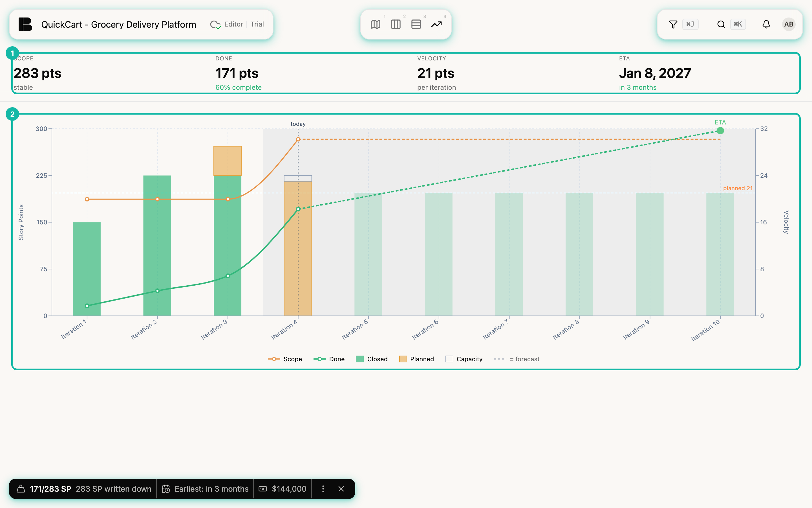Click the ⌘K search shortcut badge
Viewport: 812px width, 508px height.
pyautogui.click(x=738, y=24)
